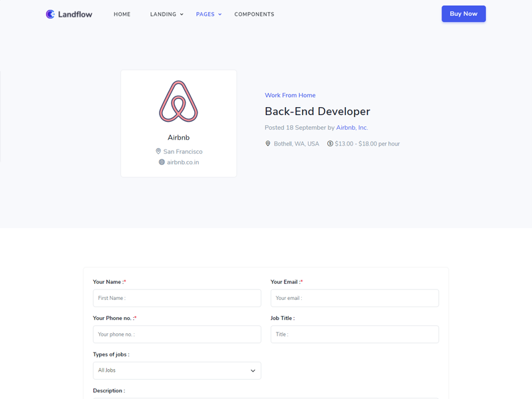Image resolution: width=532 pixels, height=399 pixels.
Task: Click the Your Phone no. label
Action: click(114, 319)
